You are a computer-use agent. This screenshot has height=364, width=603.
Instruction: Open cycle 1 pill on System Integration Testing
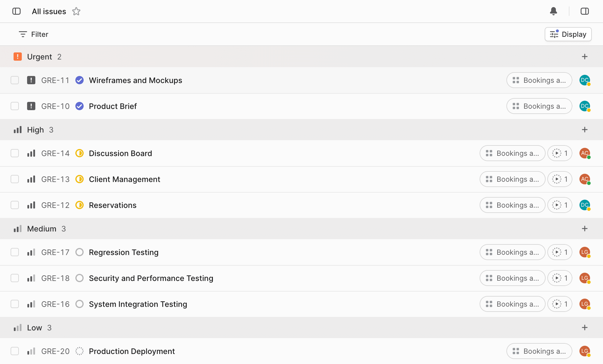pyautogui.click(x=560, y=304)
